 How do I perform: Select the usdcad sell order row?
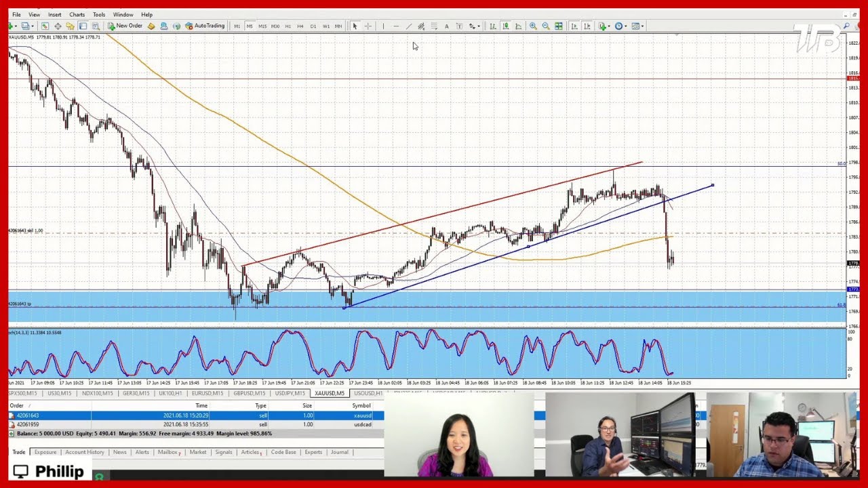(x=197, y=424)
